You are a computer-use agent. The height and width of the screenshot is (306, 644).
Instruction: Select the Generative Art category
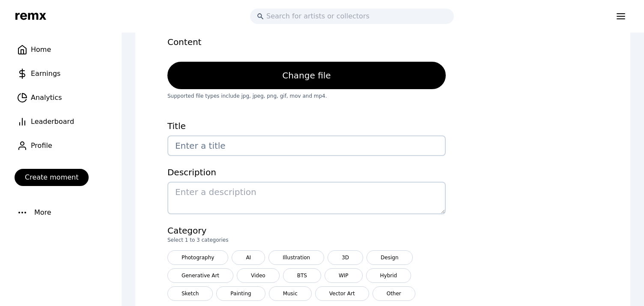tap(200, 276)
